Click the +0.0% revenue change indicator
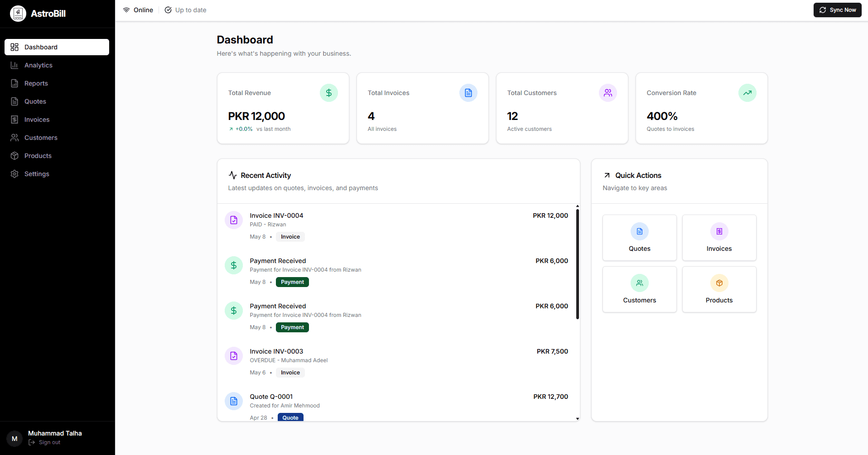The height and width of the screenshot is (455, 868). [x=241, y=129]
